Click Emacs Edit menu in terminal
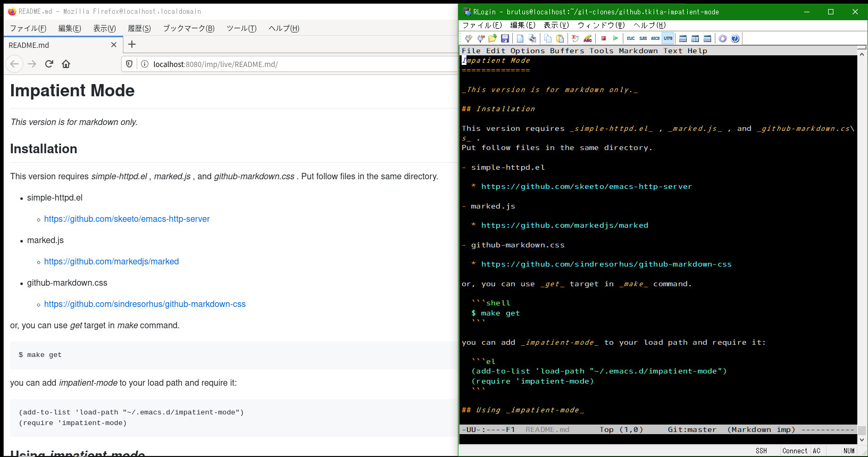 [x=496, y=51]
